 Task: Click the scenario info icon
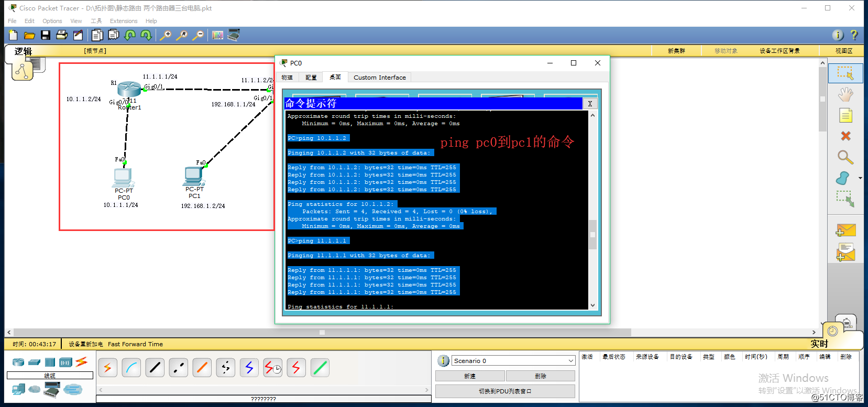coord(443,361)
